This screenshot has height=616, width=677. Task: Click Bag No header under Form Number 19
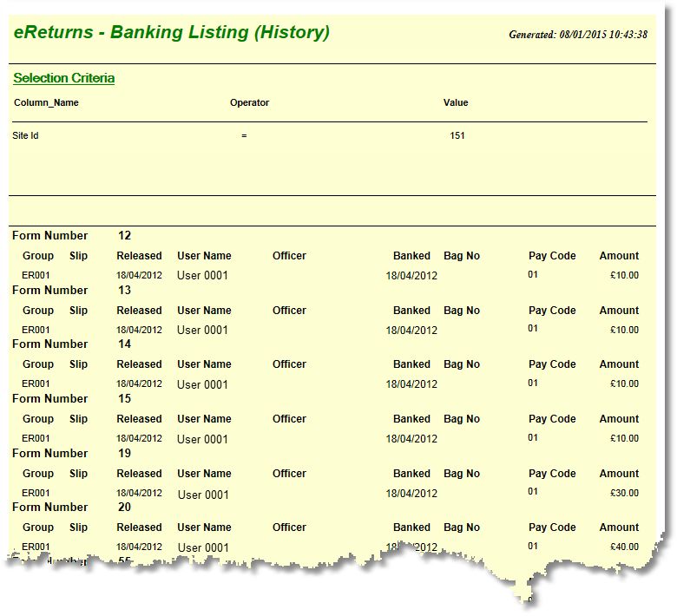point(462,474)
